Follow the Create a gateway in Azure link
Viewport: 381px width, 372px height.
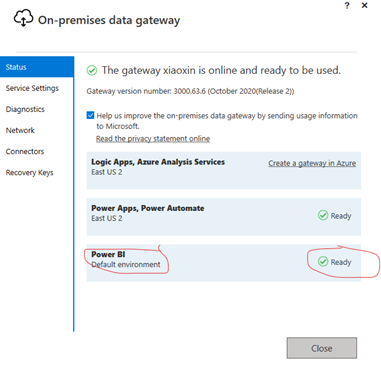[x=312, y=163]
